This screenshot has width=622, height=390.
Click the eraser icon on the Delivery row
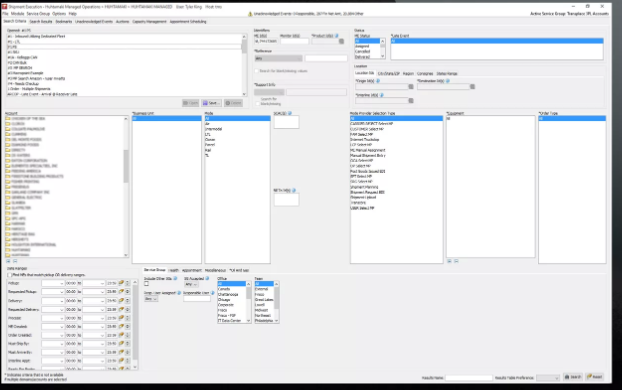tap(121, 301)
